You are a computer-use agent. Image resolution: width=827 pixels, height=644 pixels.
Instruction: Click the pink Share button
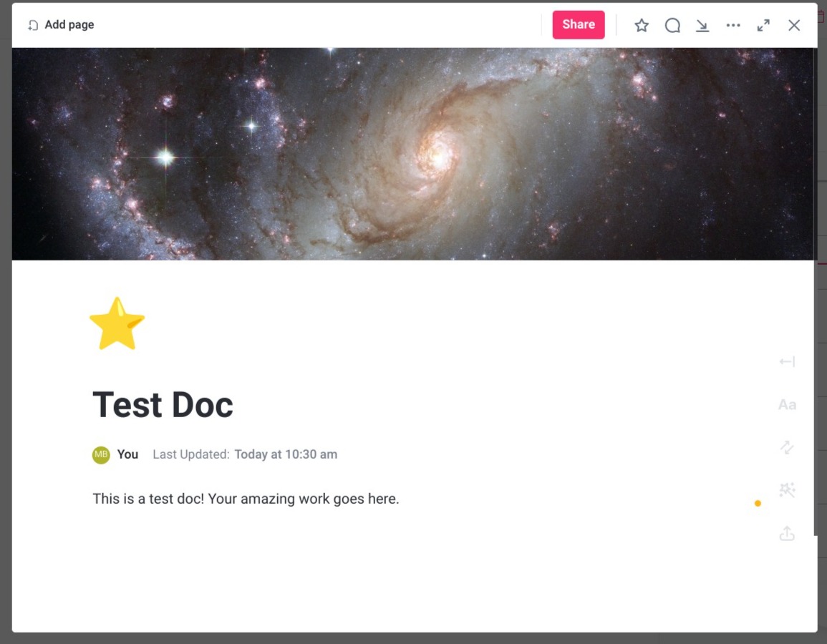[x=578, y=25]
